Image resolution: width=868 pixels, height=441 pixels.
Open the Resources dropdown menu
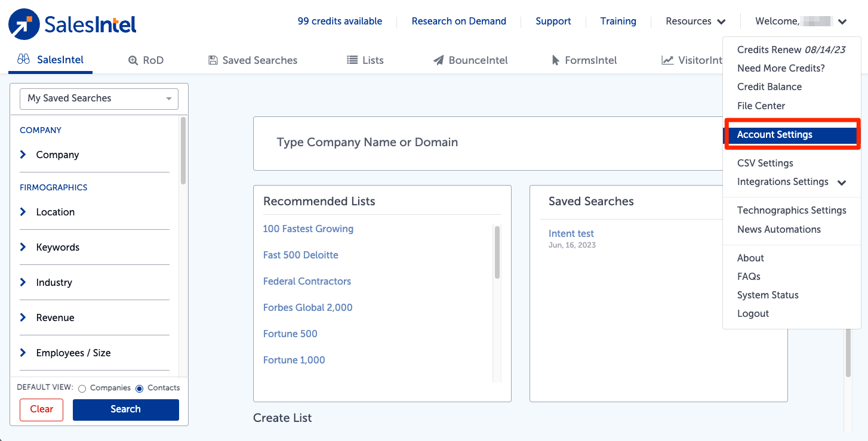coord(695,21)
